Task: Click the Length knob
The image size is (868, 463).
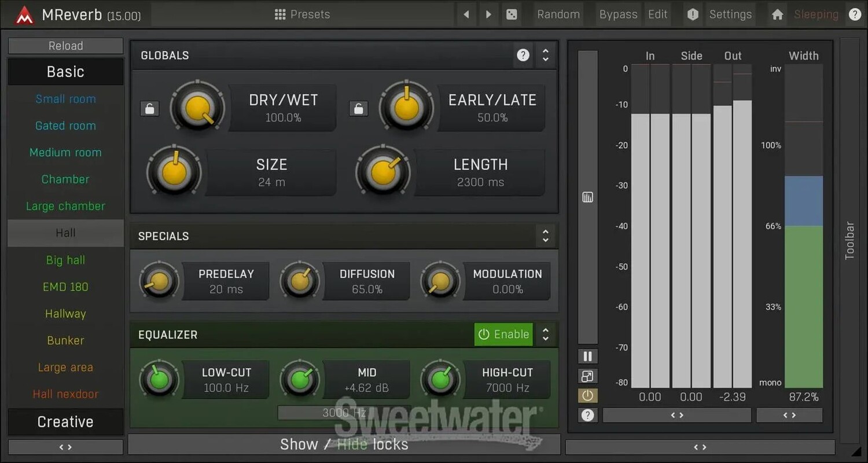Action: (x=383, y=172)
